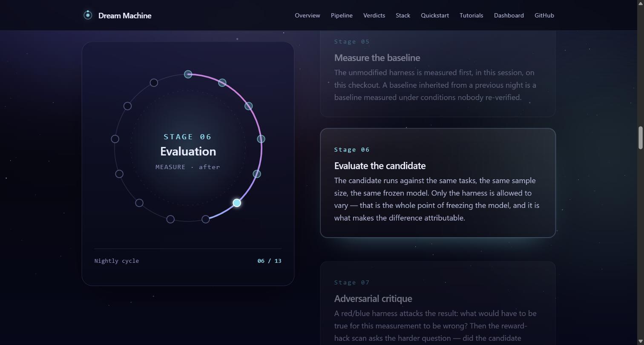644x345 pixels.
Task: Click the "MEASURE · after" dial subtitle
Action: click(188, 167)
